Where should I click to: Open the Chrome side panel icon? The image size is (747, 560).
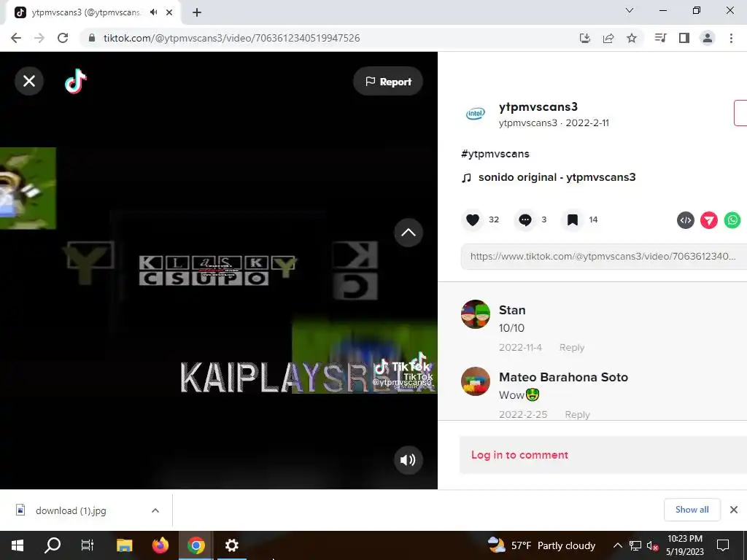(x=684, y=38)
